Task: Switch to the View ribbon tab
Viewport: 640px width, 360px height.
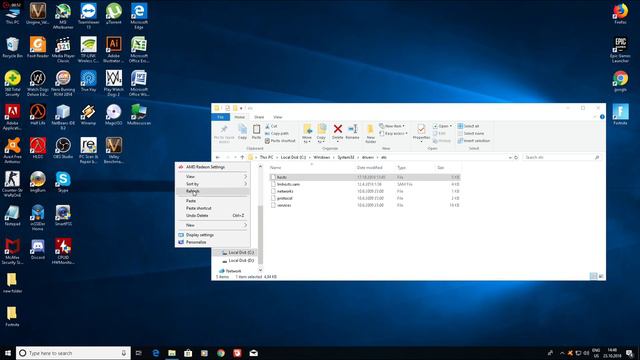Action: (278, 117)
